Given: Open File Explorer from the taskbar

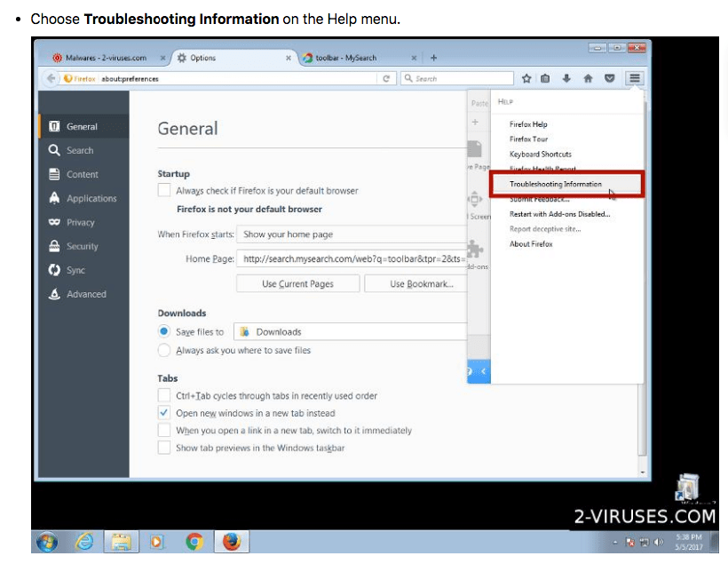Looking at the screenshot, I should pyautogui.click(x=121, y=542).
